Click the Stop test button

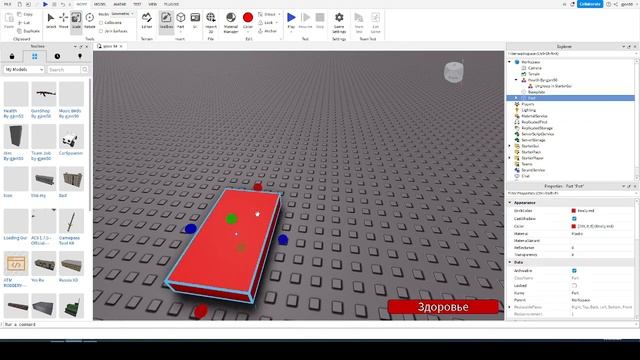pos(320,21)
